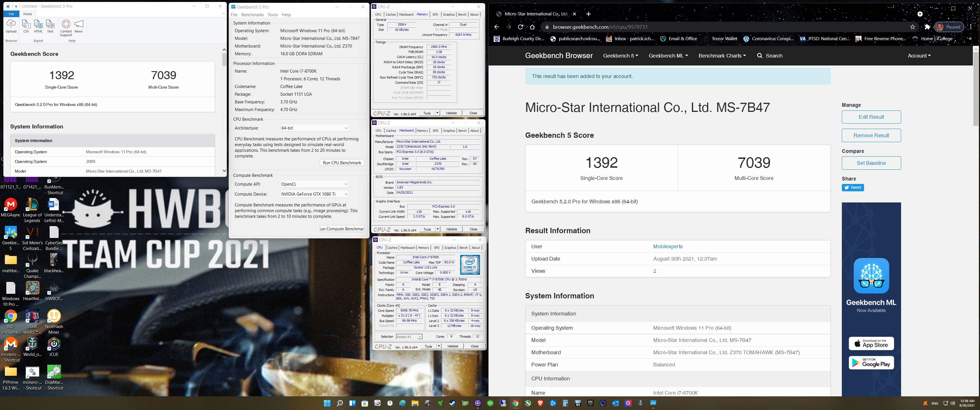Screen dimensions: 980x410
Task: Open the Google Play download badge
Action: point(871,363)
